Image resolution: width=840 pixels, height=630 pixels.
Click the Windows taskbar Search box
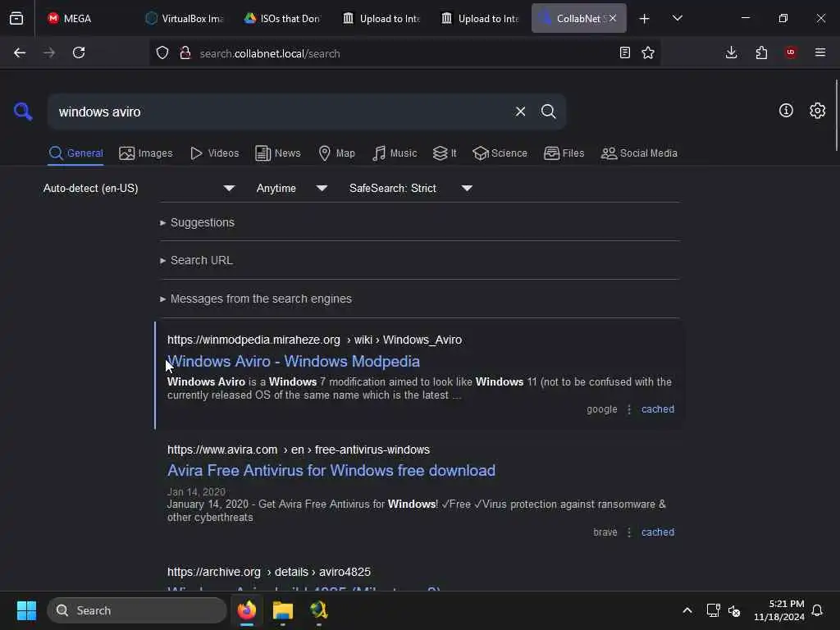pyautogui.click(x=137, y=610)
